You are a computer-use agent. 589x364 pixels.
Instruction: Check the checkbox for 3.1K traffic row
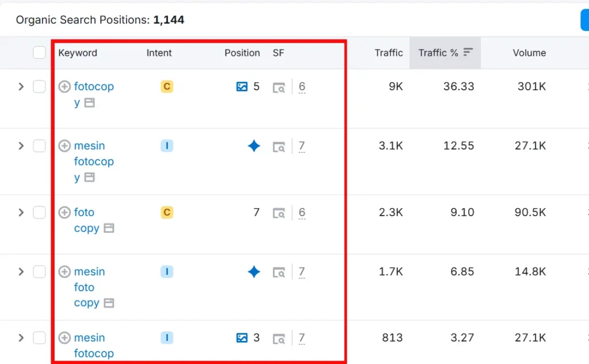[39, 145]
